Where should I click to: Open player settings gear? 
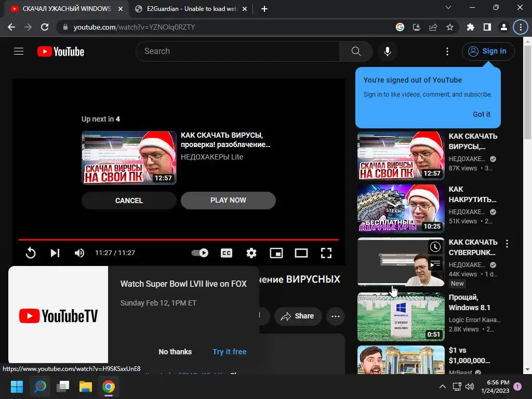coord(251,253)
